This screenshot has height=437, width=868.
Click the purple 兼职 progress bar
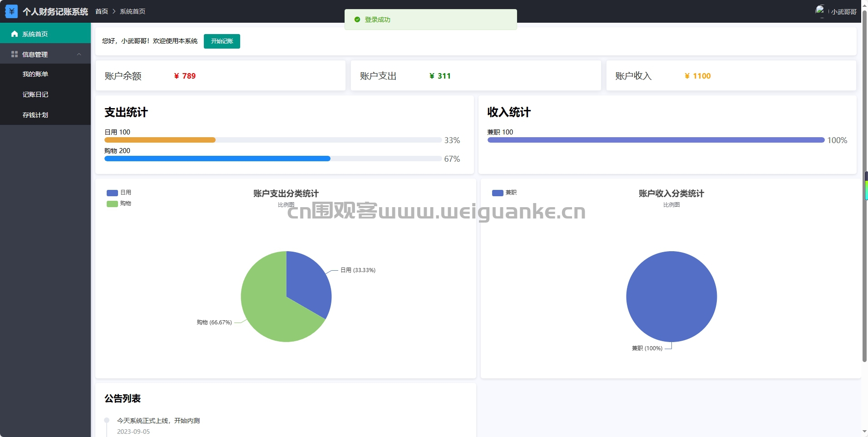coord(656,140)
